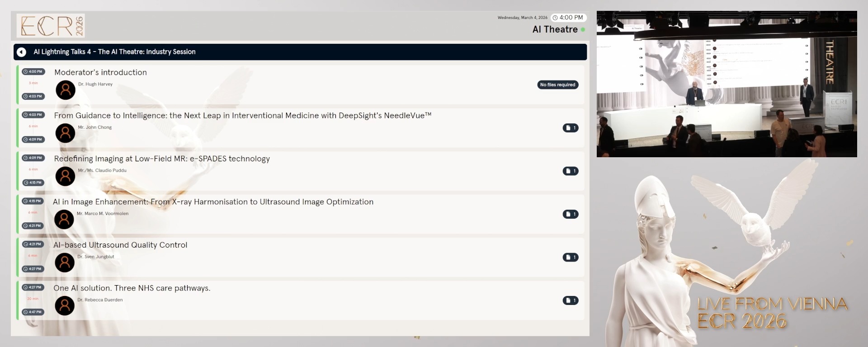Click the live stage video thumbnail
The image size is (868, 347).
(726, 84)
